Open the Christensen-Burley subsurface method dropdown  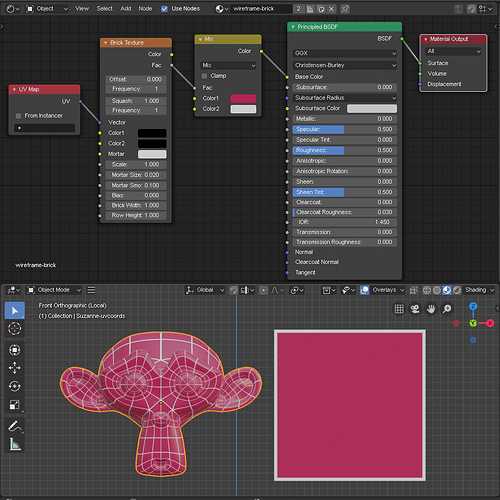point(345,65)
